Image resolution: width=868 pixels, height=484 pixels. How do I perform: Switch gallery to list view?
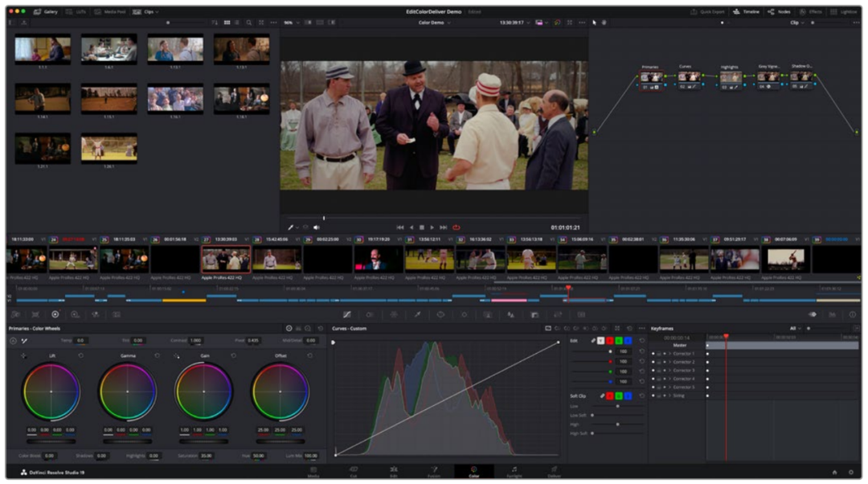click(x=237, y=23)
